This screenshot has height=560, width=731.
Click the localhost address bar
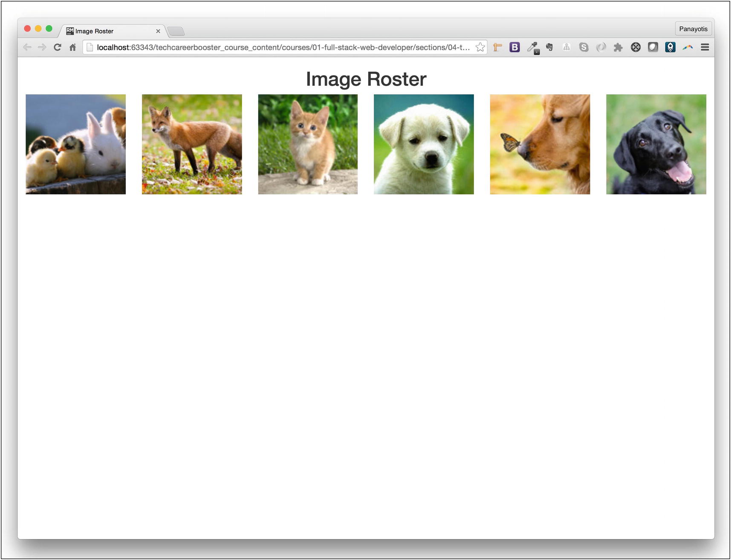coord(281,47)
